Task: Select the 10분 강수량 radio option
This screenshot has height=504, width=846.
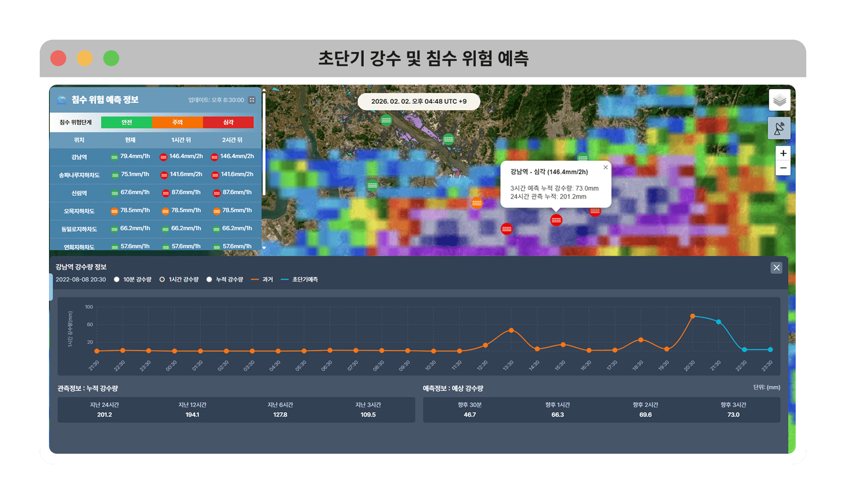Action: click(x=117, y=280)
